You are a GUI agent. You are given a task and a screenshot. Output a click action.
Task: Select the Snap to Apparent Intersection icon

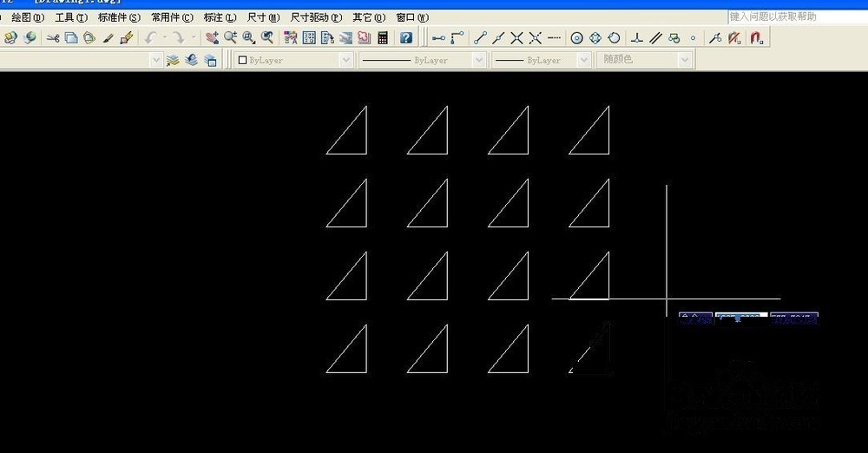[x=536, y=38]
